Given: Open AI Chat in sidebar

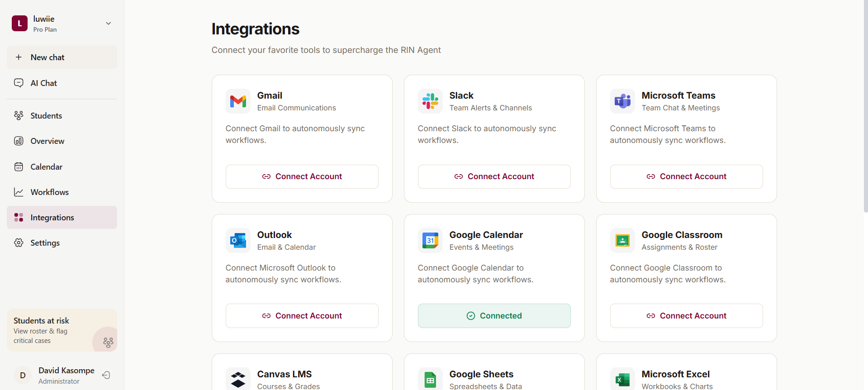Looking at the screenshot, I should (x=62, y=83).
